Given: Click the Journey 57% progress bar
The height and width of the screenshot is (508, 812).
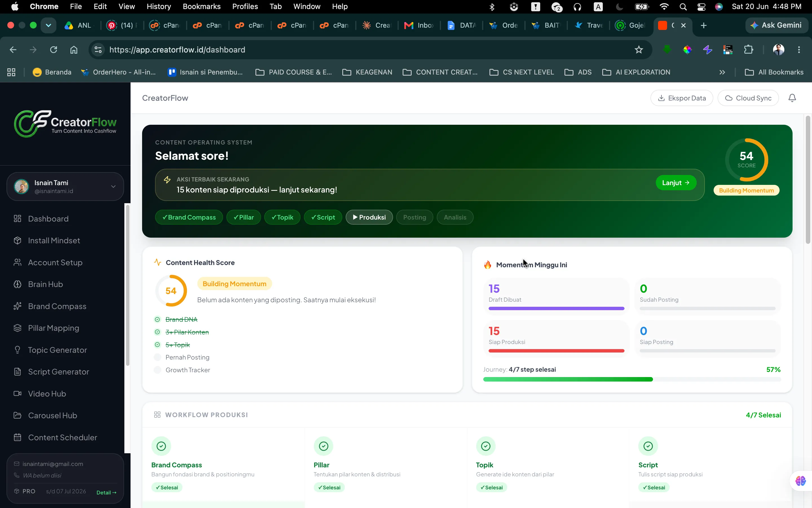Looking at the screenshot, I should click(x=632, y=379).
